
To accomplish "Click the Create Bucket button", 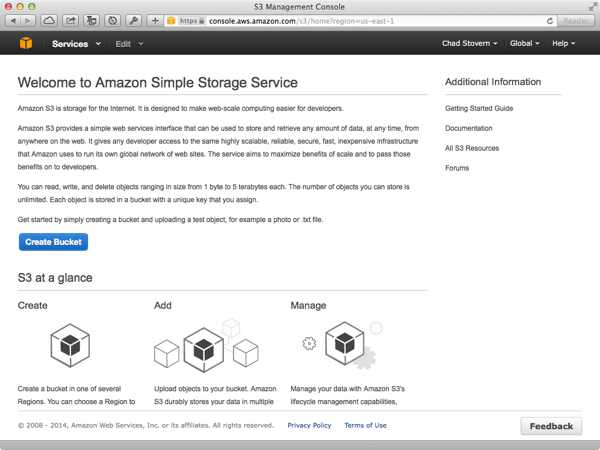I will pos(54,242).
